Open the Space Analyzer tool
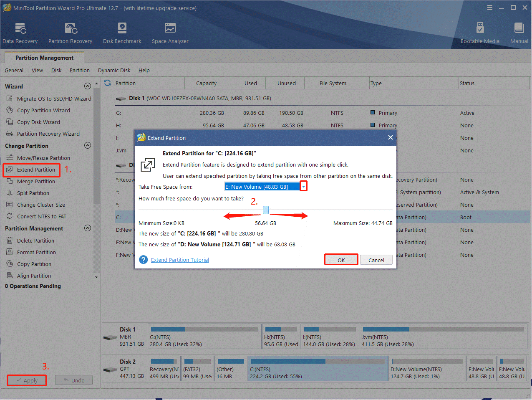532x400 pixels. tap(170, 33)
